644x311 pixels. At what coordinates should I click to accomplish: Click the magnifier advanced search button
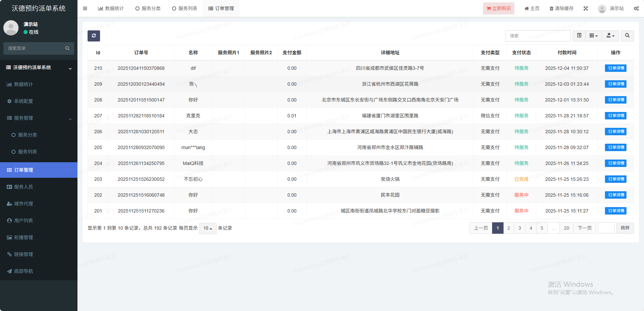click(627, 36)
